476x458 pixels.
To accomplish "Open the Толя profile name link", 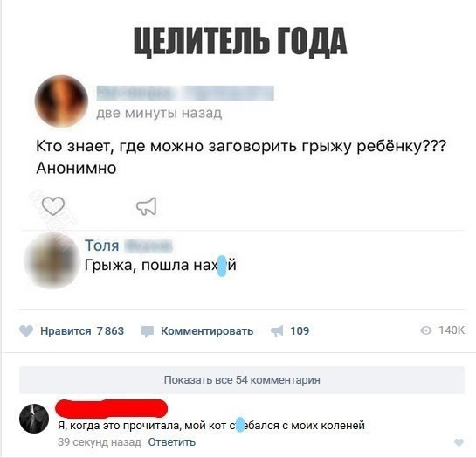I will pyautogui.click(x=101, y=246).
